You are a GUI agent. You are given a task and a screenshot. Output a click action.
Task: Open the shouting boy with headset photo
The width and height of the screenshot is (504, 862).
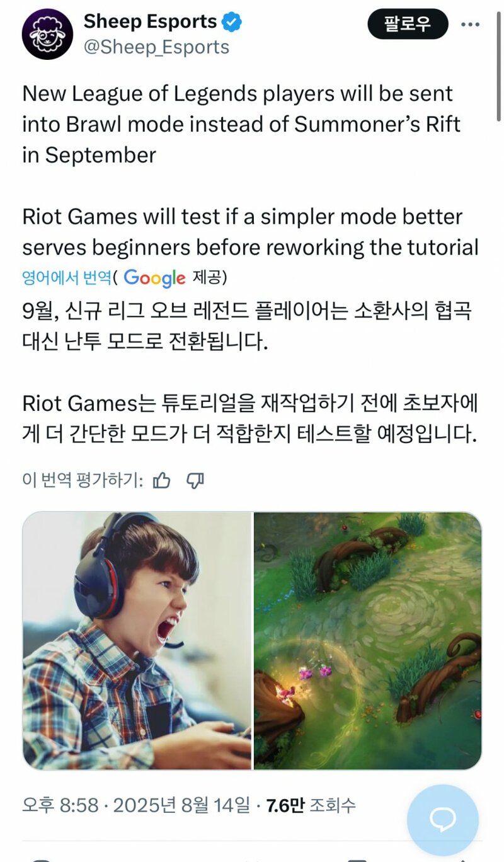pyautogui.click(x=137, y=640)
